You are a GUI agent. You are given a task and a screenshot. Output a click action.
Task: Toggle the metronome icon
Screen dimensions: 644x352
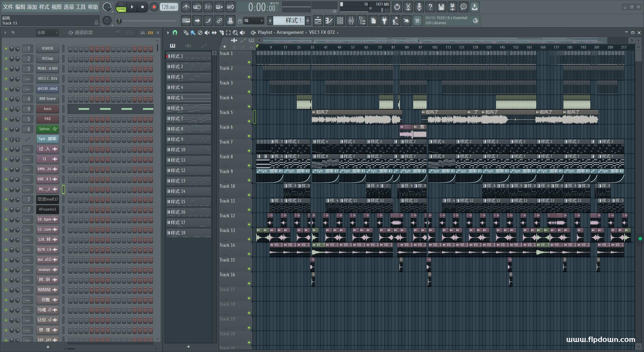(x=186, y=7)
